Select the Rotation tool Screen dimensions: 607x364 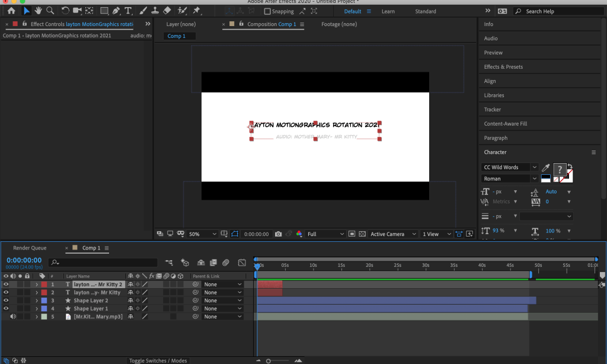[65, 11]
